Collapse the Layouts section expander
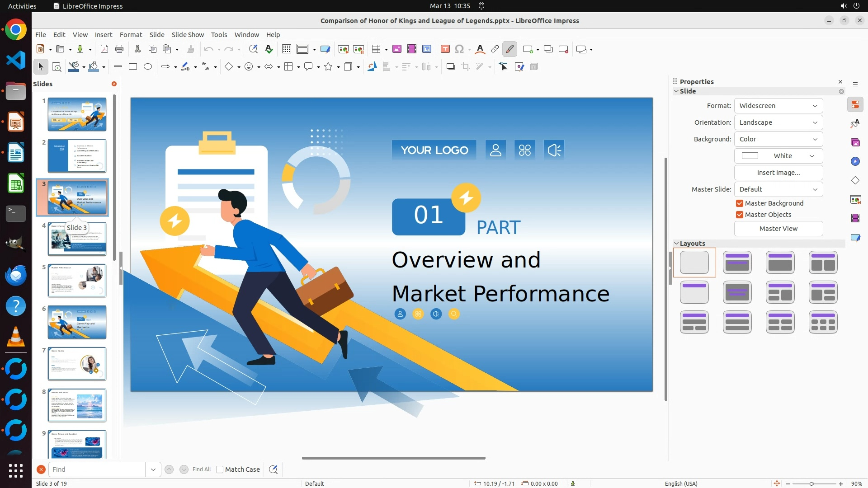 tap(676, 244)
